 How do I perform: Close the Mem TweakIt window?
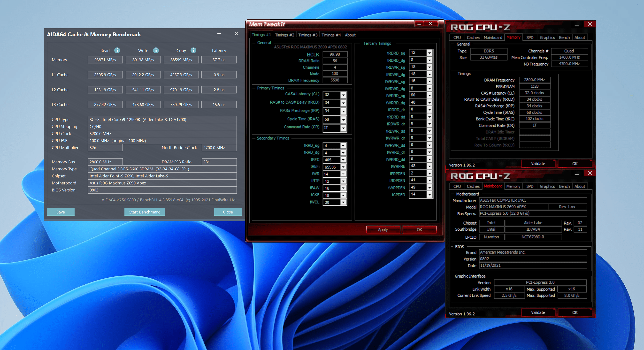(430, 23)
